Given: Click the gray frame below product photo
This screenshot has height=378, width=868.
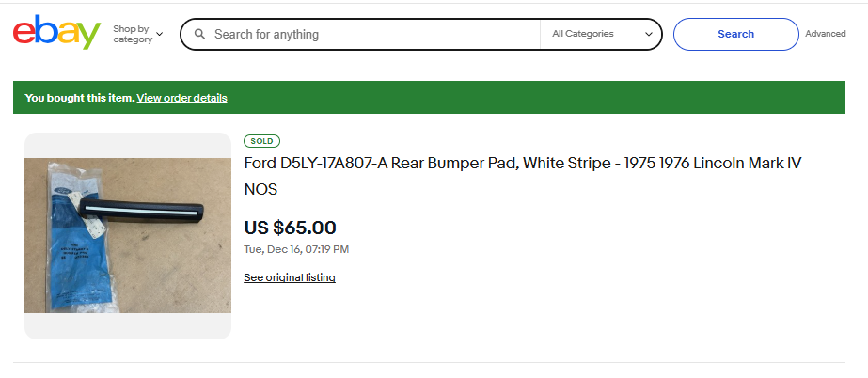Looking at the screenshot, I should pos(127,325).
